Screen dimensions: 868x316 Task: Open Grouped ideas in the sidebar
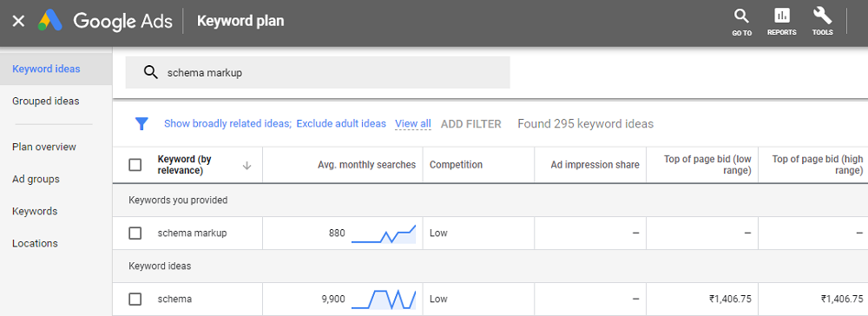45,102
